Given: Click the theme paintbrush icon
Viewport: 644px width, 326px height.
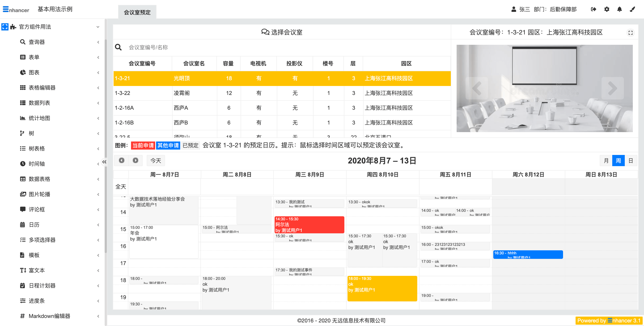Looking at the screenshot, I should click(x=632, y=9).
